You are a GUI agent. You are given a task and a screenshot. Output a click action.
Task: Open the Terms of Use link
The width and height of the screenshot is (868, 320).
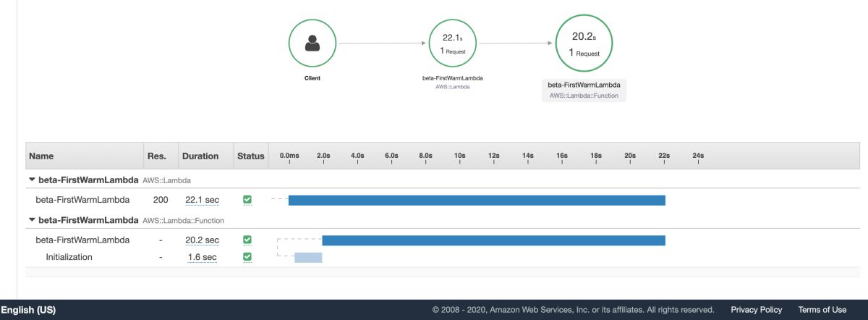coord(822,310)
